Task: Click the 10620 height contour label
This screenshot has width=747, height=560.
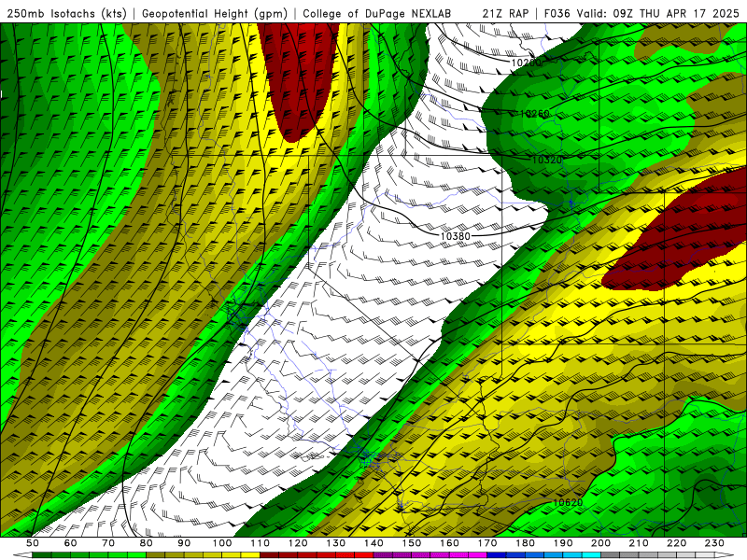Action: pyautogui.click(x=568, y=502)
